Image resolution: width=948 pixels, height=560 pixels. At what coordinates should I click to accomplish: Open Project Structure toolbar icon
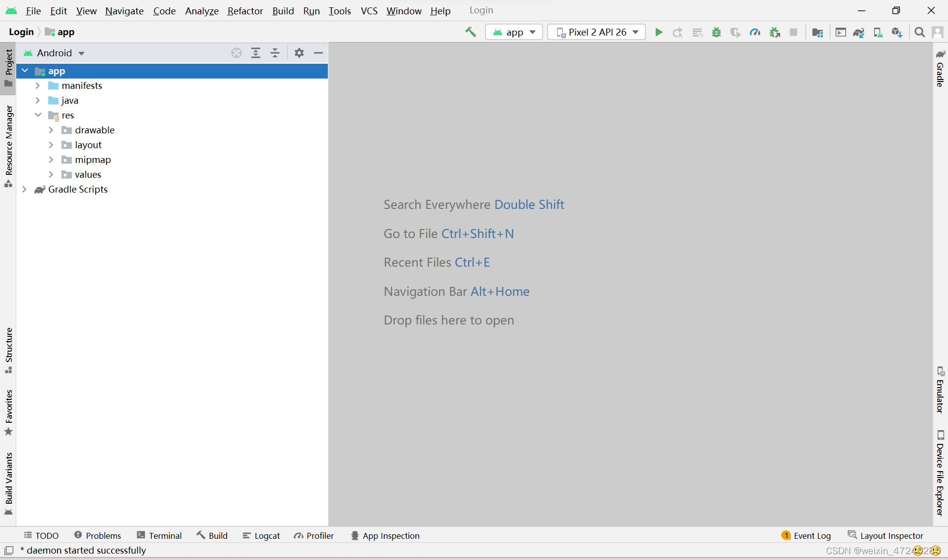[818, 32]
